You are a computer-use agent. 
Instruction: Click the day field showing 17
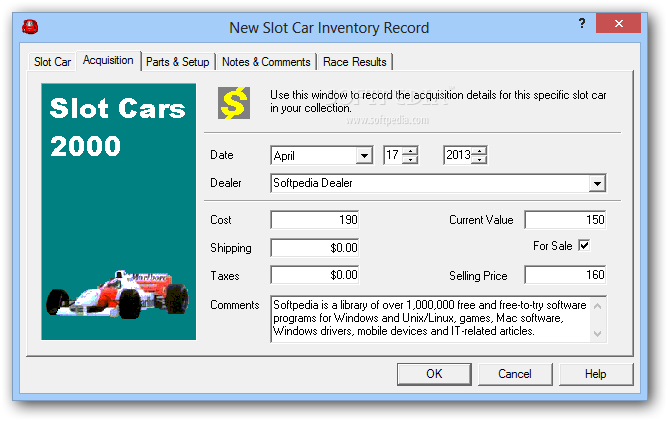(x=393, y=155)
